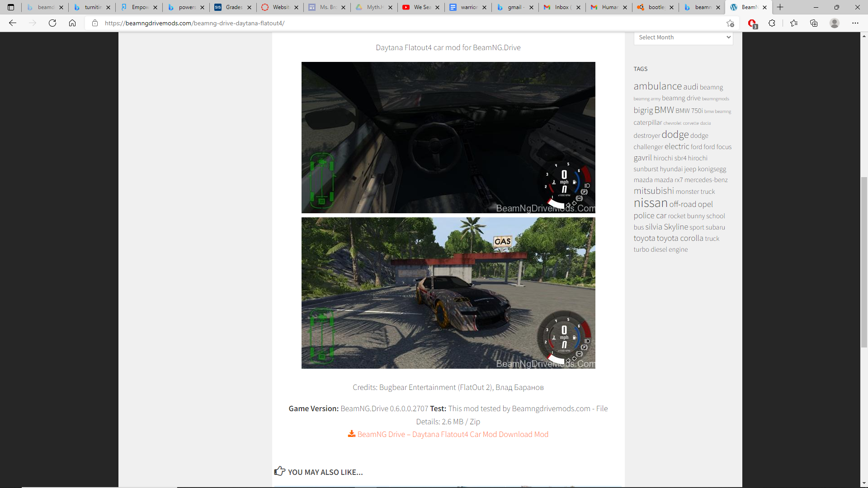
Task: Switch to the 'We Sea' YouTube tab
Action: point(421,7)
